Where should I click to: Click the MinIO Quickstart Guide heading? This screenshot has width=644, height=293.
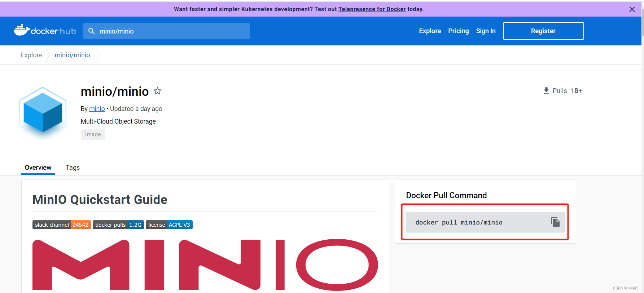100,200
